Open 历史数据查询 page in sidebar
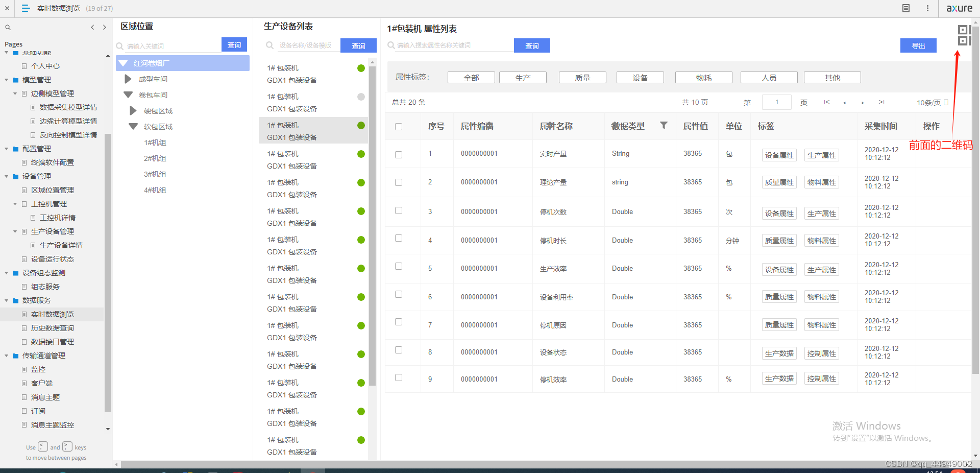The height and width of the screenshot is (473, 980). (53, 328)
